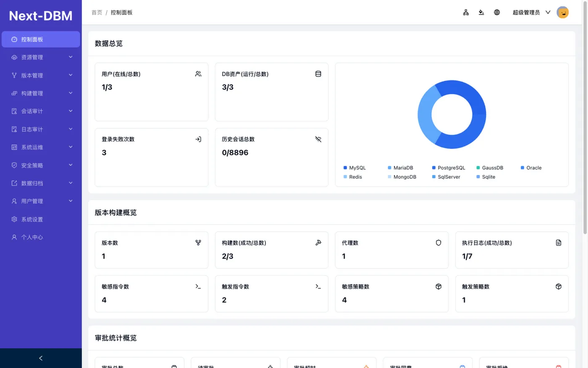This screenshot has height=368, width=588.
Task: Toggle GaussDB in the chart legend
Action: tap(490, 168)
